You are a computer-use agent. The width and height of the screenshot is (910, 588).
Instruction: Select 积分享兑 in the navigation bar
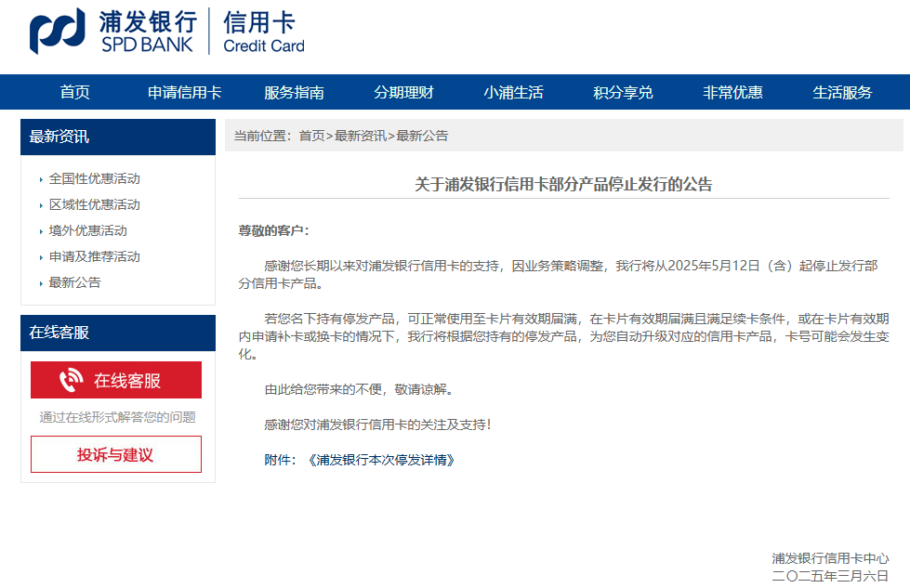(x=623, y=92)
